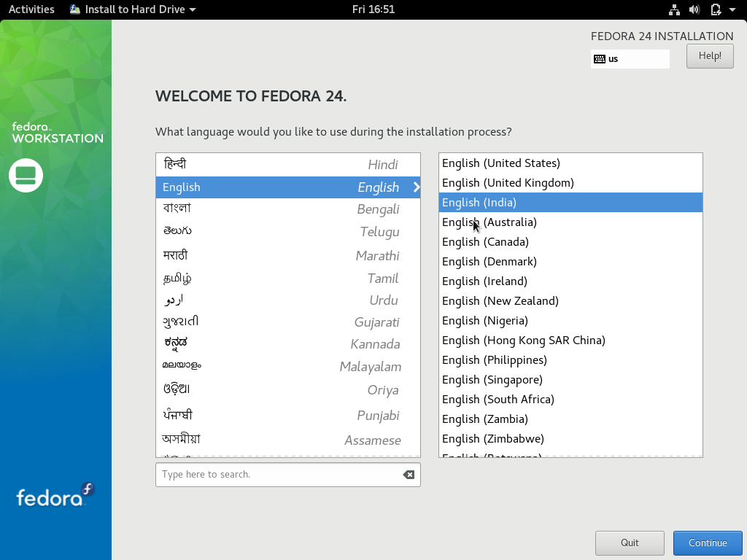Click the volume speaker icon

[x=694, y=9]
